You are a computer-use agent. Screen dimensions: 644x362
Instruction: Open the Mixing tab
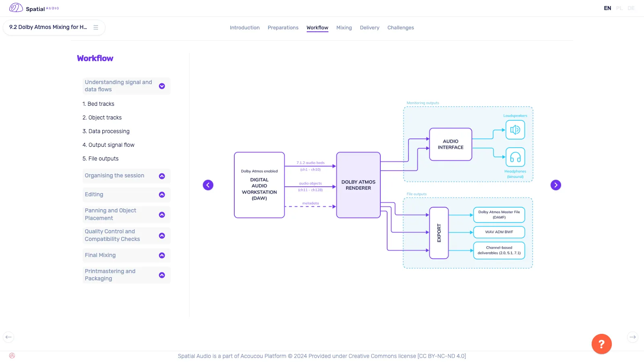tap(344, 28)
